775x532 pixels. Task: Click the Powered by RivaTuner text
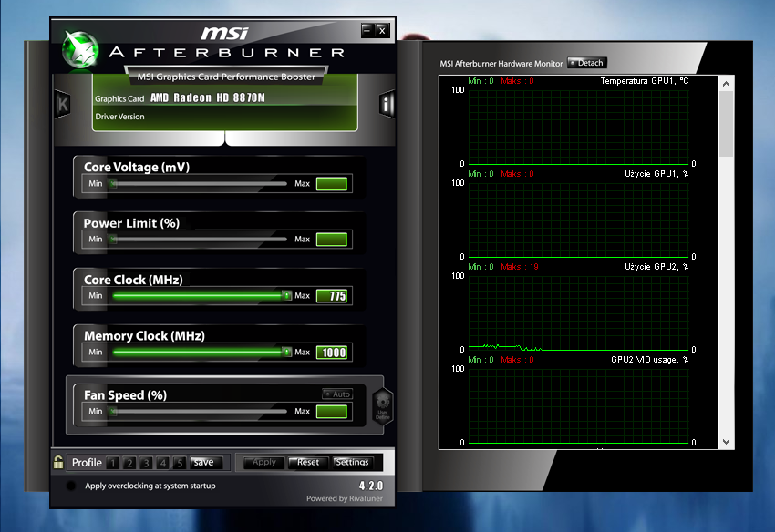[x=345, y=498]
